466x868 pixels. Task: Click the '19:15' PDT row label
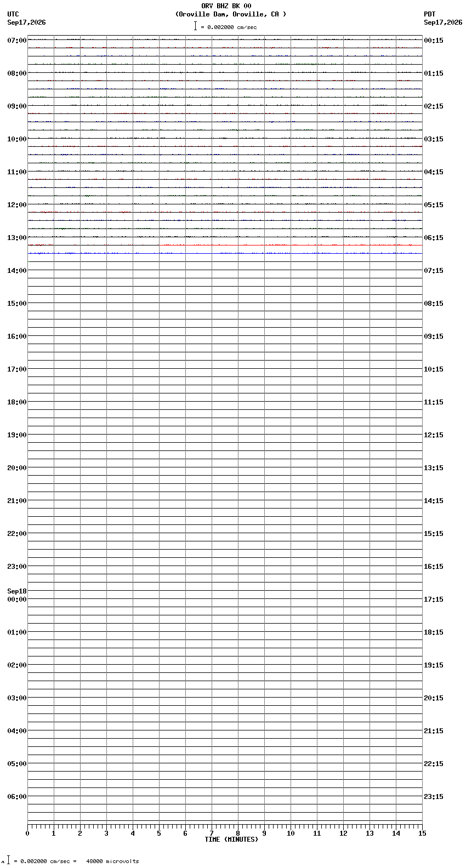pos(434,665)
